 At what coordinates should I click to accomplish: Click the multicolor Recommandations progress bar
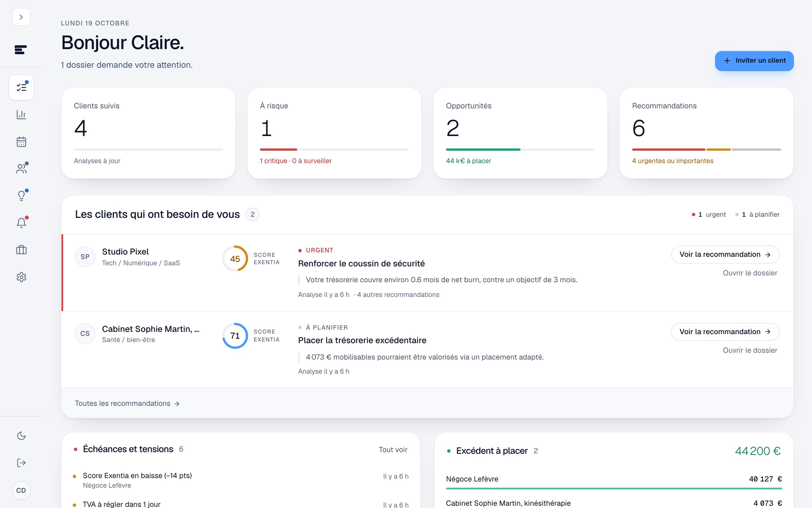[706, 150]
